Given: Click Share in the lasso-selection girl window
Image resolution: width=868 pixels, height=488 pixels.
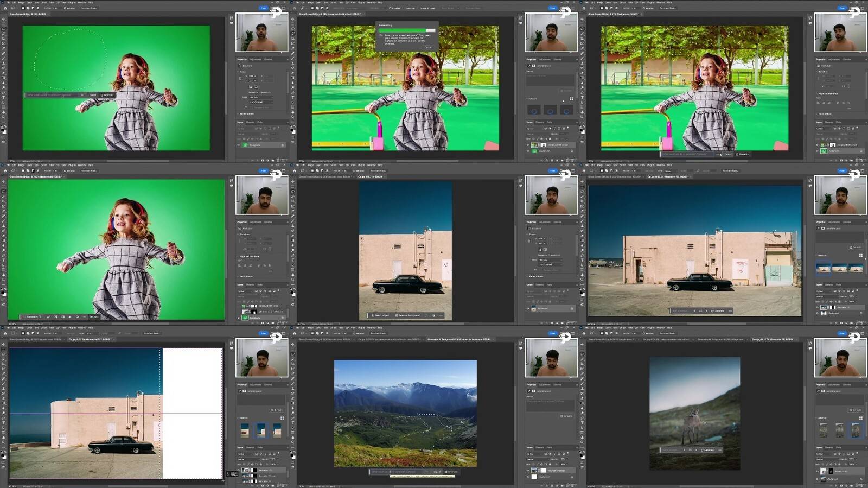Looking at the screenshot, I should [263, 8].
